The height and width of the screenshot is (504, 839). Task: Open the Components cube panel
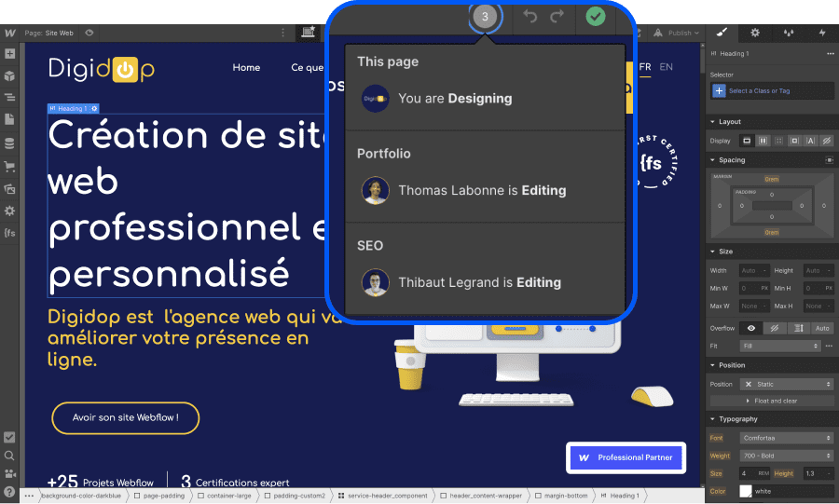pyautogui.click(x=9, y=75)
